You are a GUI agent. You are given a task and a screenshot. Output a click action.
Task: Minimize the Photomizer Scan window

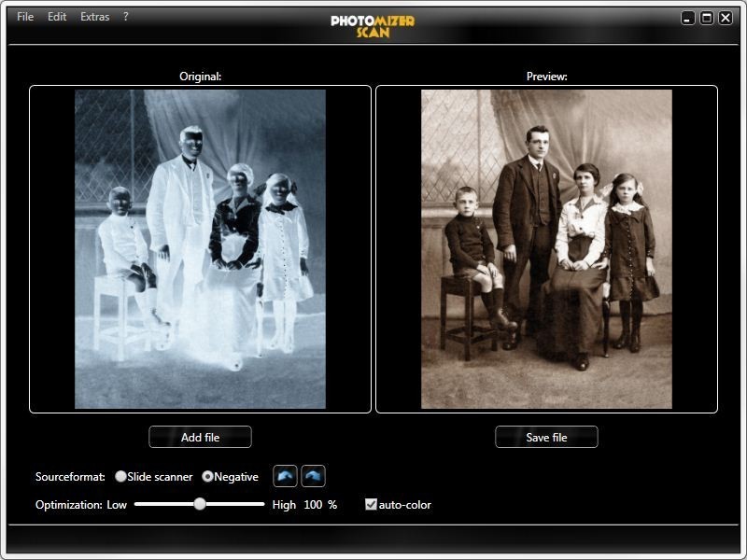tap(688, 18)
